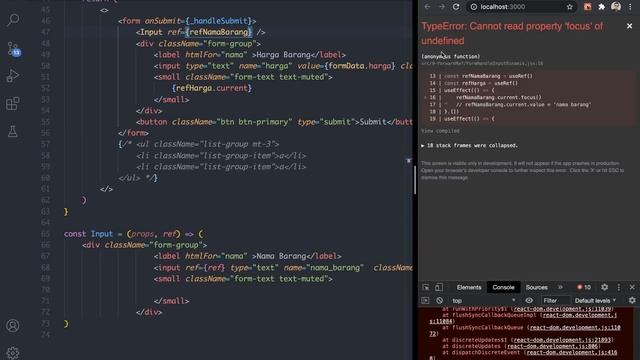Screen dimensions: 640x360
Task: View site information icon in address bar
Action: click(x=473, y=7)
